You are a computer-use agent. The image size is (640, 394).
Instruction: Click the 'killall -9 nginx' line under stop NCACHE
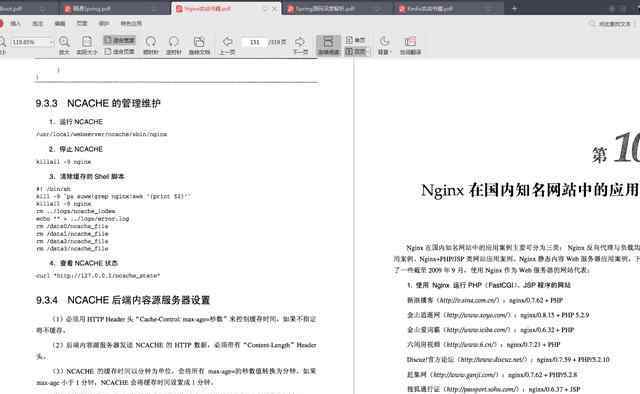[63, 162]
